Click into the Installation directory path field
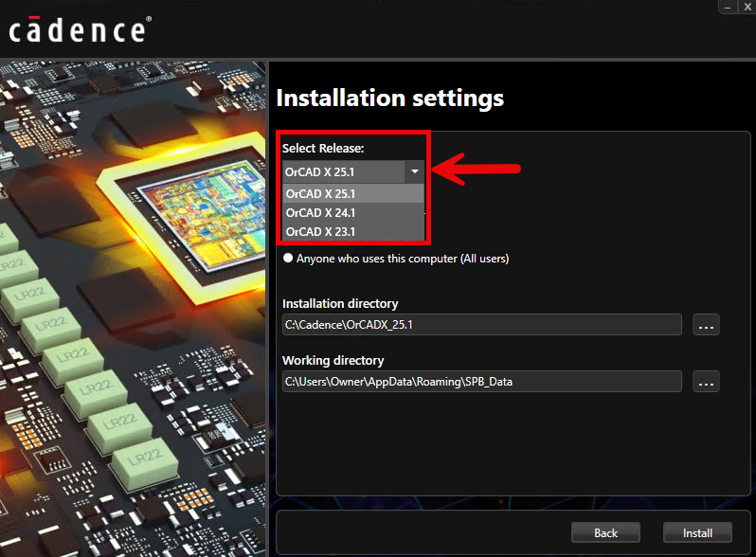 [x=481, y=325]
